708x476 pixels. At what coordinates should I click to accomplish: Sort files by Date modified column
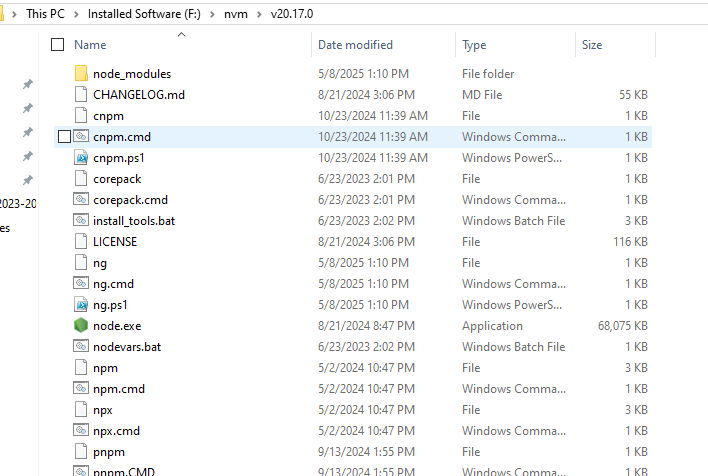tap(355, 45)
